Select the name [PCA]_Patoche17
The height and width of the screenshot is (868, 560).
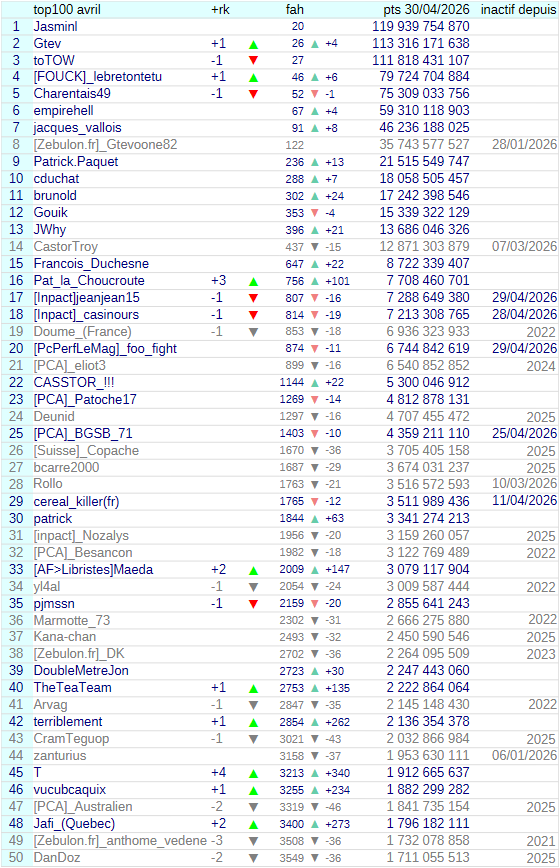pos(85,400)
